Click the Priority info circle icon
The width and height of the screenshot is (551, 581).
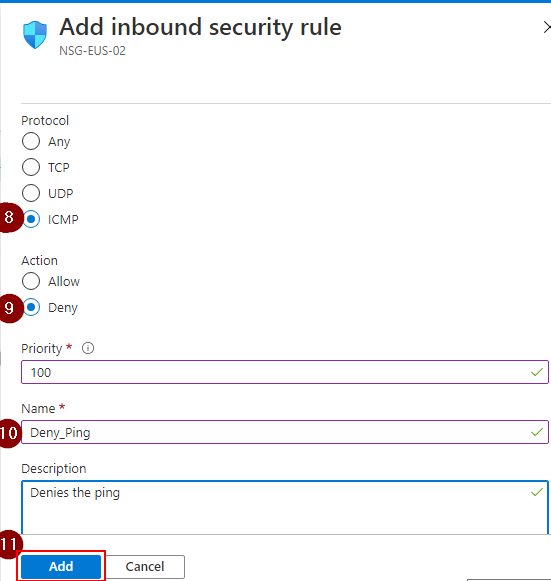(x=88, y=348)
